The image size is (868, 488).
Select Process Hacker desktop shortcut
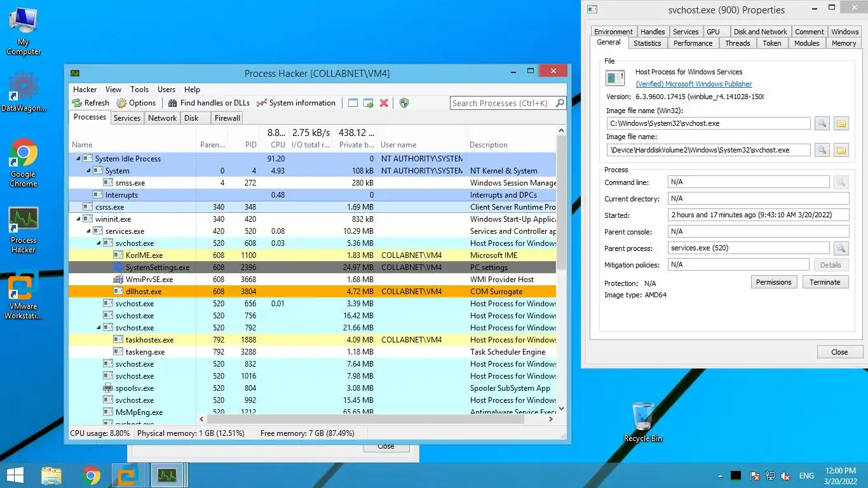[24, 230]
